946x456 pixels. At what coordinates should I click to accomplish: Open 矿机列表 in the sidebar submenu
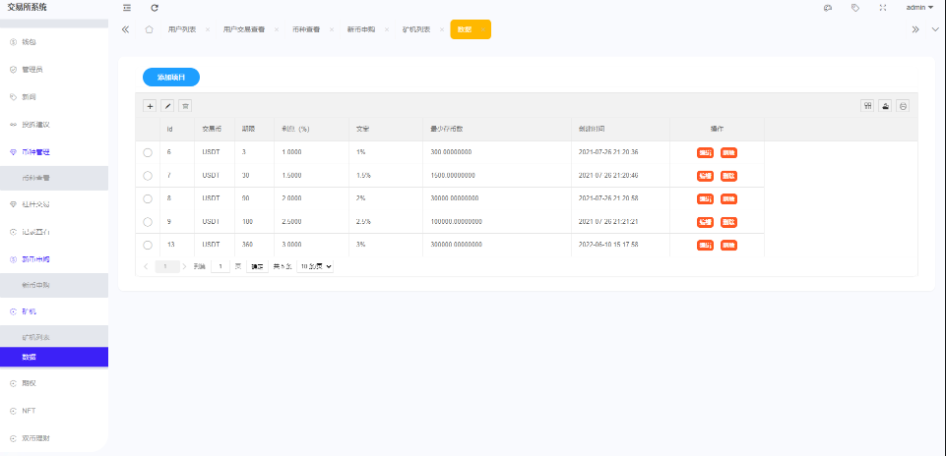point(54,337)
